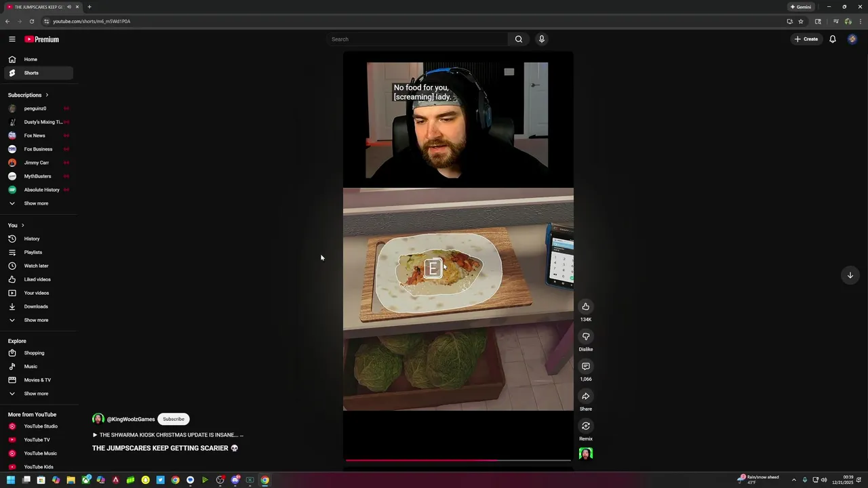
Task: Open the Fox News subscription
Action: click(39, 136)
